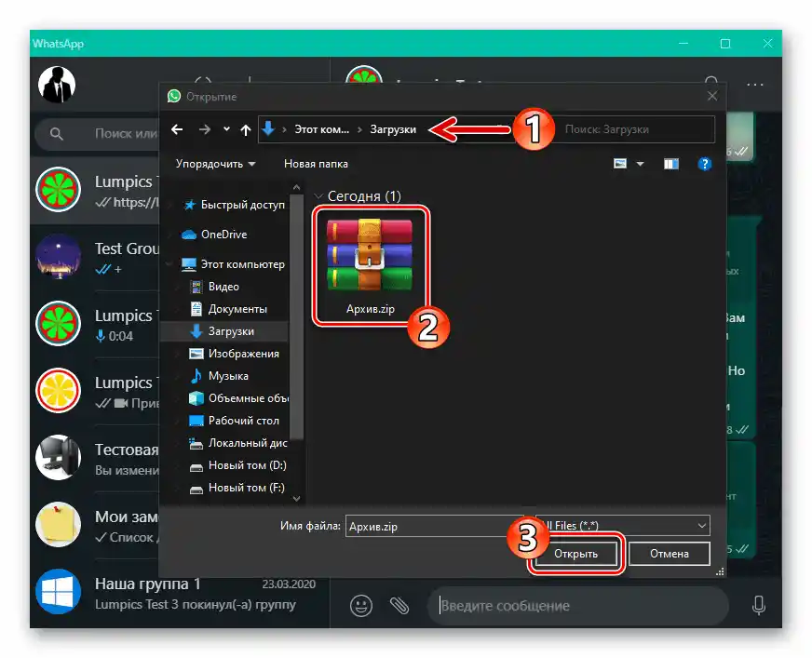Viewport: 812px width, 658px height.
Task: Click the 'Отмена' button
Action: point(670,554)
